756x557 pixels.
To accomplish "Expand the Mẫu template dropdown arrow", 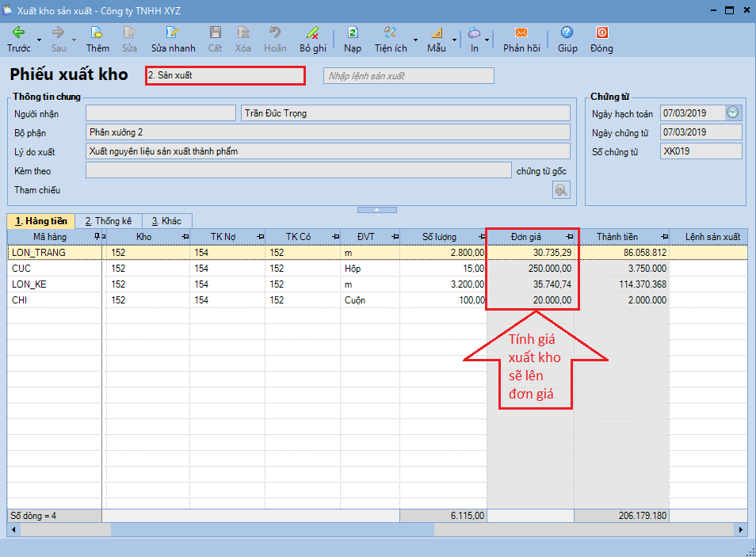I will 454,40.
